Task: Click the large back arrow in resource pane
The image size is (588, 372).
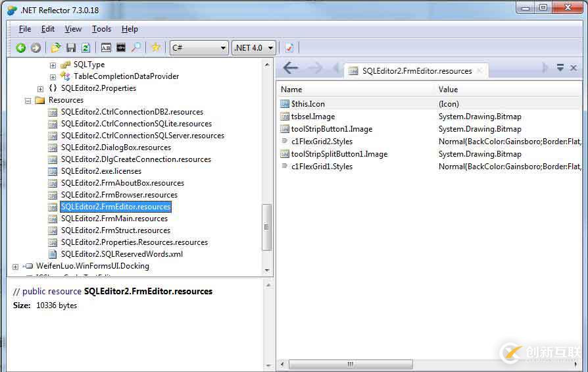Action: coord(291,68)
